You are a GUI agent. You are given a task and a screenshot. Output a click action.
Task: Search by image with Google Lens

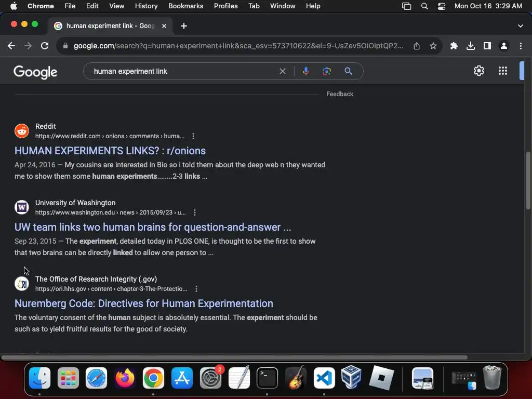[x=326, y=71]
